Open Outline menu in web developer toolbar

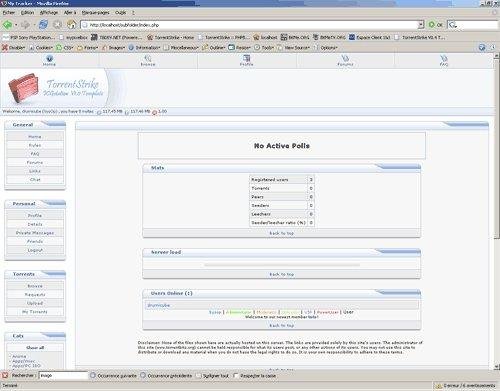tap(214, 48)
